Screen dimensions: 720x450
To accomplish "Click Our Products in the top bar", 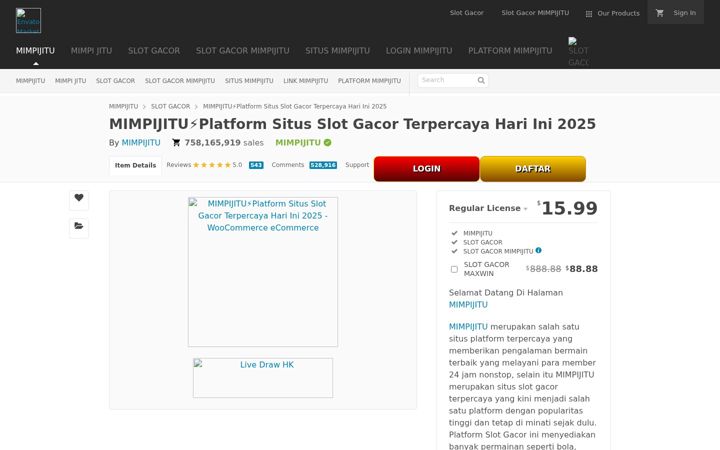I will [618, 13].
